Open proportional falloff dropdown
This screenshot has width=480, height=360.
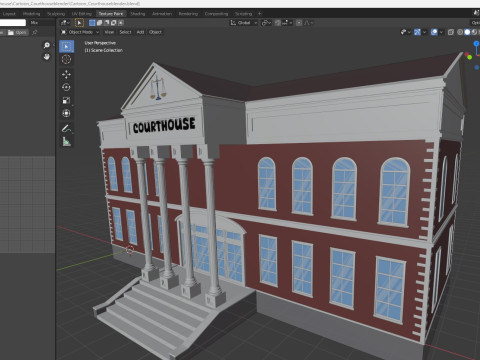pyautogui.click(x=309, y=23)
